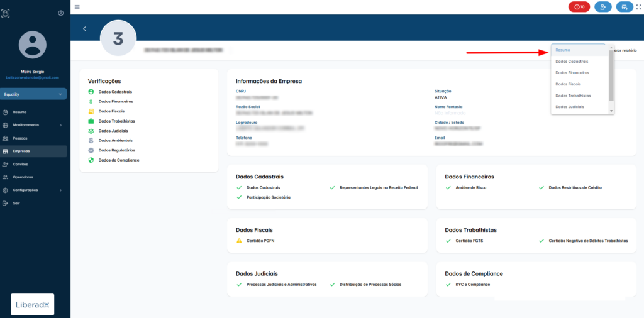This screenshot has width=644, height=318.
Task: Choose Dados Financeiros in dropdown list
Action: coord(580,73)
